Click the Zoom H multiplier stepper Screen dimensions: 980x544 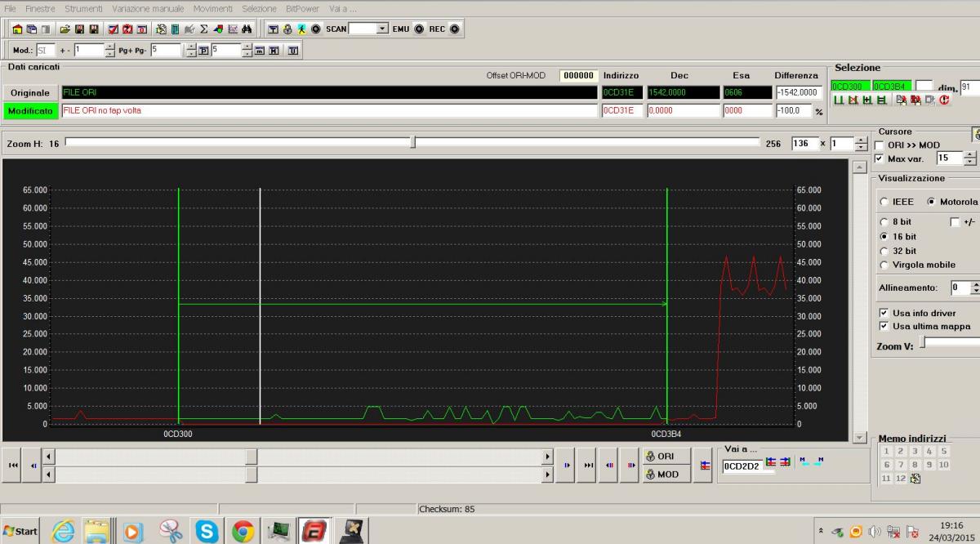pos(862,143)
